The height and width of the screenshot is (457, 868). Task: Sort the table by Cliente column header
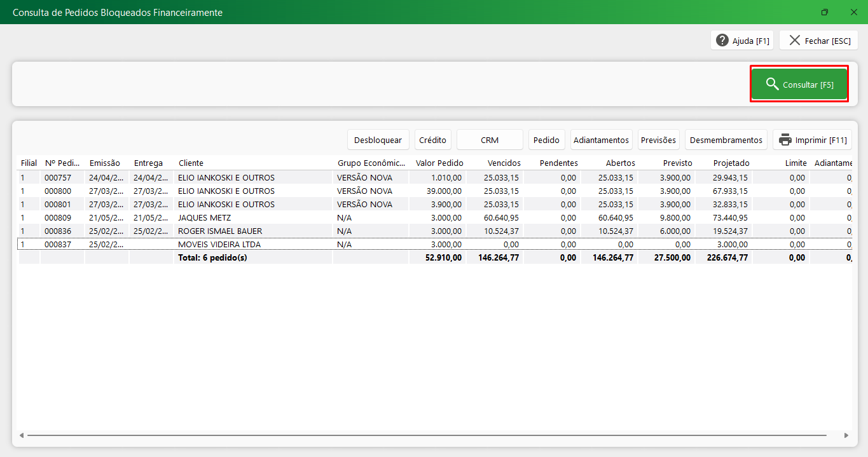pyautogui.click(x=191, y=163)
